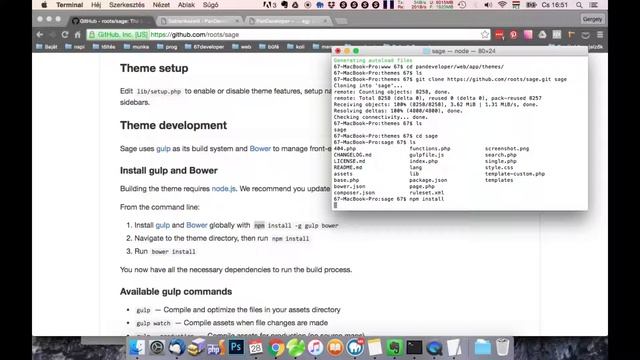The height and width of the screenshot is (360, 640).
Task: Open the Terminal application menu
Action: tap(69, 5)
